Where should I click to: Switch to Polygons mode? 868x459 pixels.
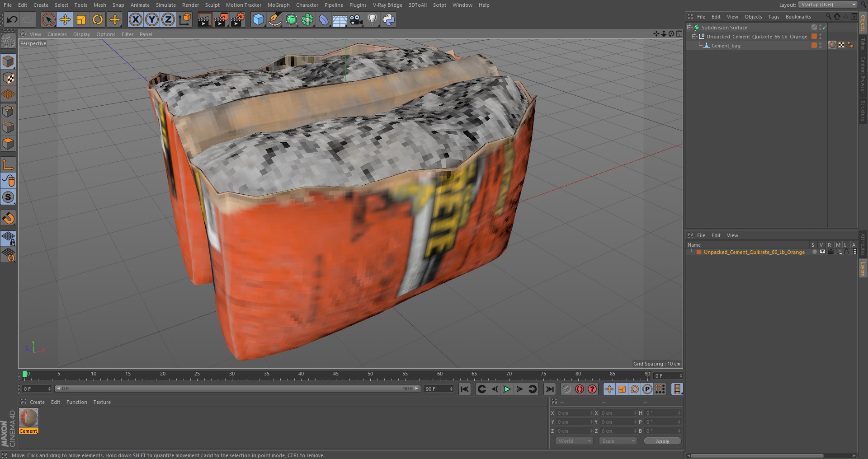click(x=8, y=144)
